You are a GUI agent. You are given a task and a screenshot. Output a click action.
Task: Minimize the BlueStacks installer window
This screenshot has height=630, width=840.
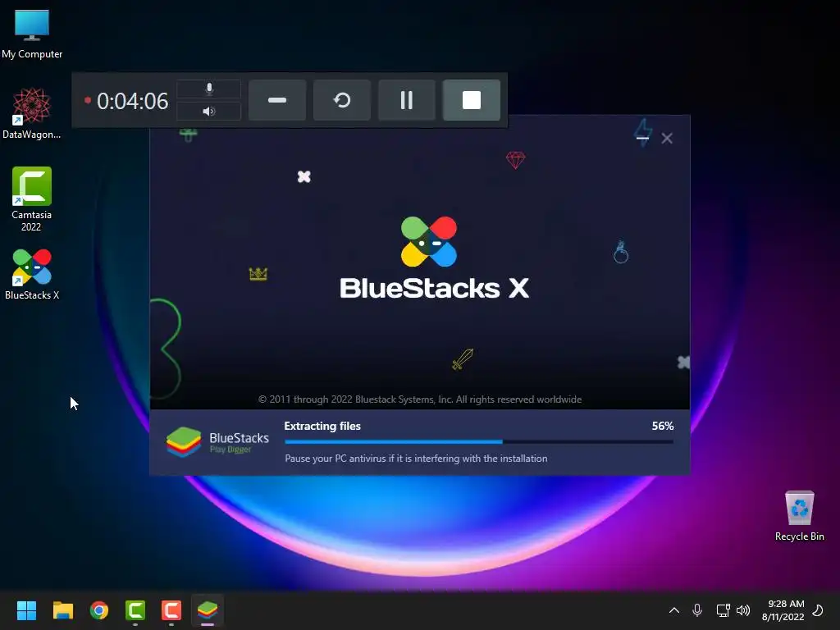[x=642, y=138]
